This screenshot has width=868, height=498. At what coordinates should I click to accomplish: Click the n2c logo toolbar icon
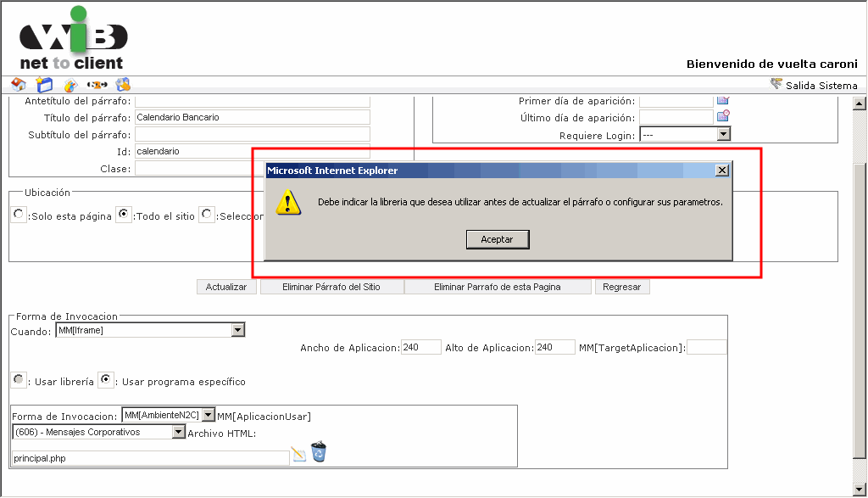[97, 85]
